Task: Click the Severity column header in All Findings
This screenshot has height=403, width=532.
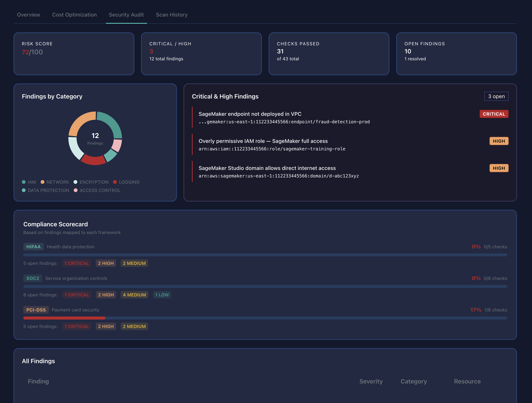Action: (371, 381)
